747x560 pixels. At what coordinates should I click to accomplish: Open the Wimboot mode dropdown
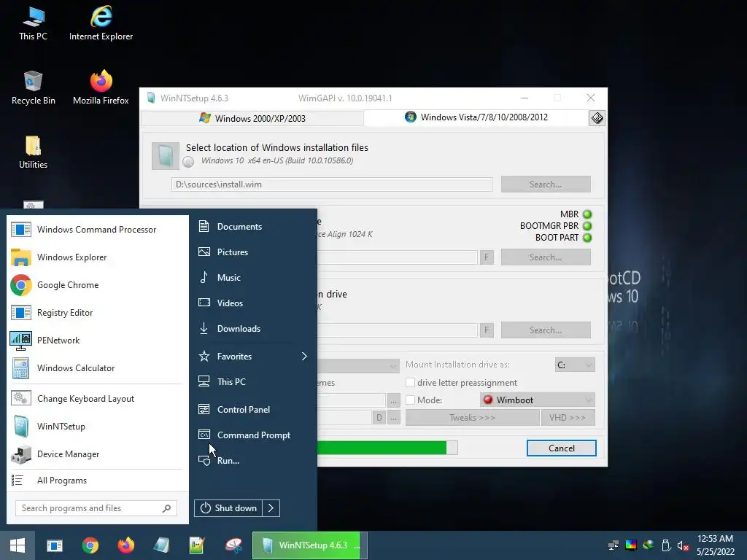[538, 400]
